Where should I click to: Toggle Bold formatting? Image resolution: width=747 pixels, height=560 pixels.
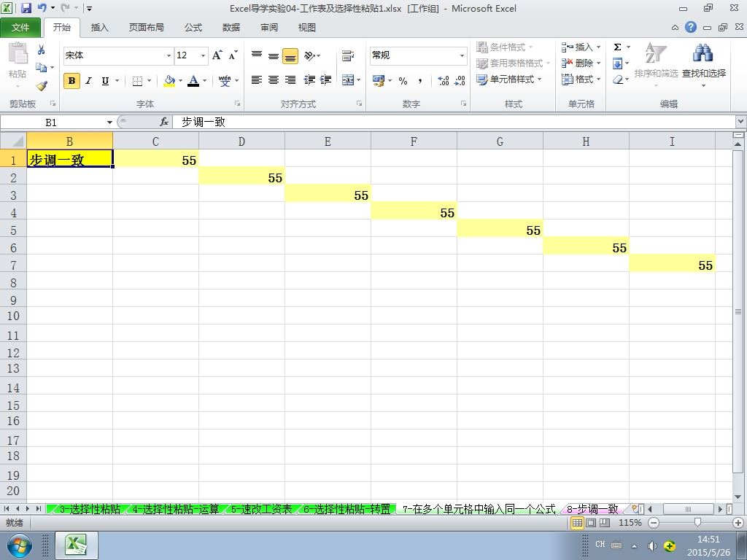pyautogui.click(x=72, y=80)
